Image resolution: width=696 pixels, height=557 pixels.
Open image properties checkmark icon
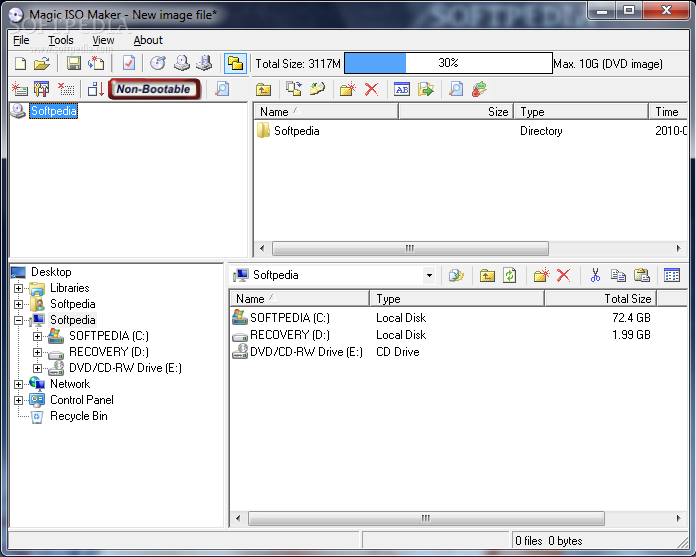point(129,63)
